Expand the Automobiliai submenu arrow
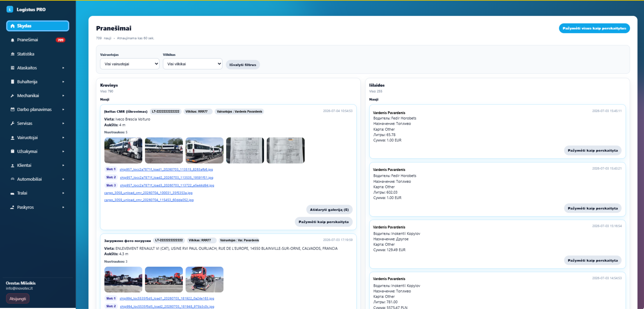 point(63,179)
